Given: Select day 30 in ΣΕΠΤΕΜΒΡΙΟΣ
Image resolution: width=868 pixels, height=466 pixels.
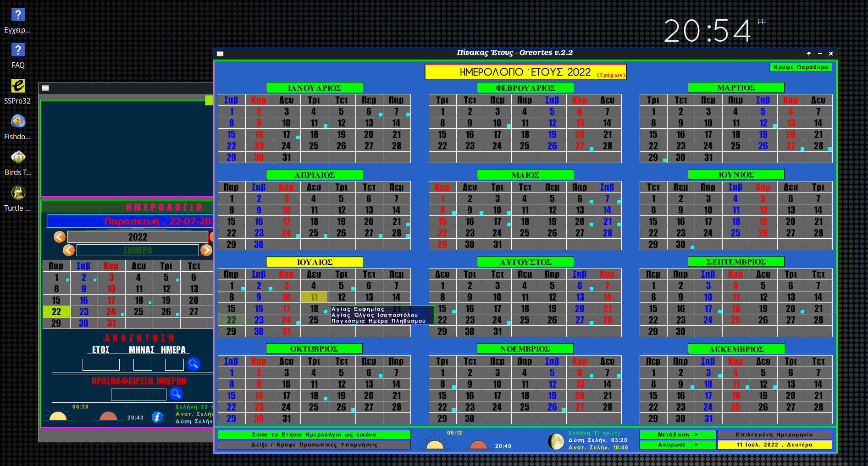Looking at the screenshot, I should (681, 331).
